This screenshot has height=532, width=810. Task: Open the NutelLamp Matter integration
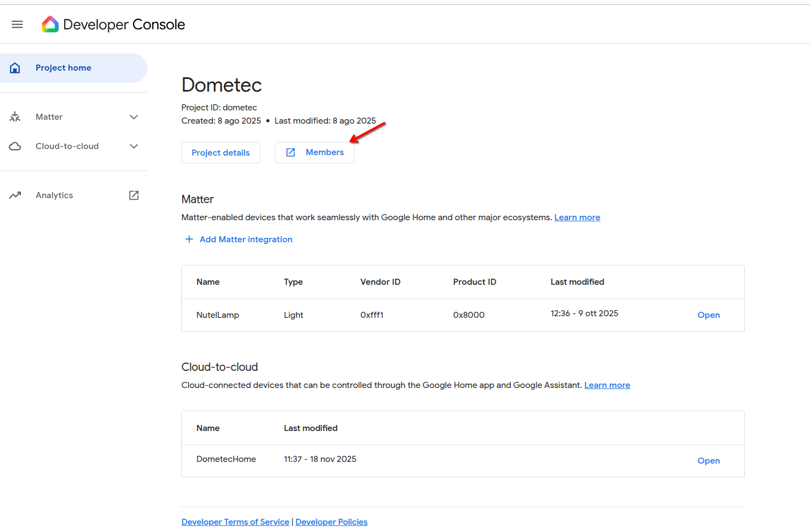[x=708, y=315]
